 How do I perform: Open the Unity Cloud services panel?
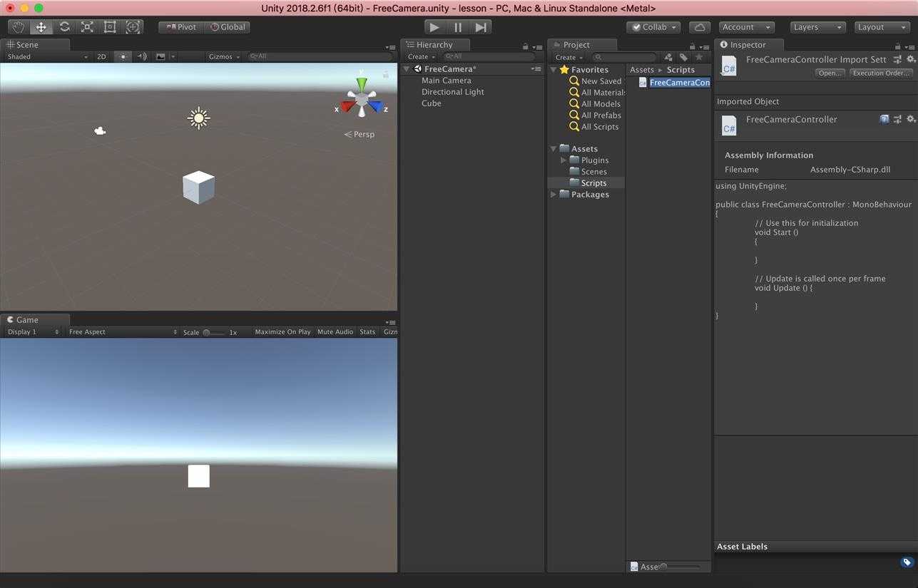[700, 27]
